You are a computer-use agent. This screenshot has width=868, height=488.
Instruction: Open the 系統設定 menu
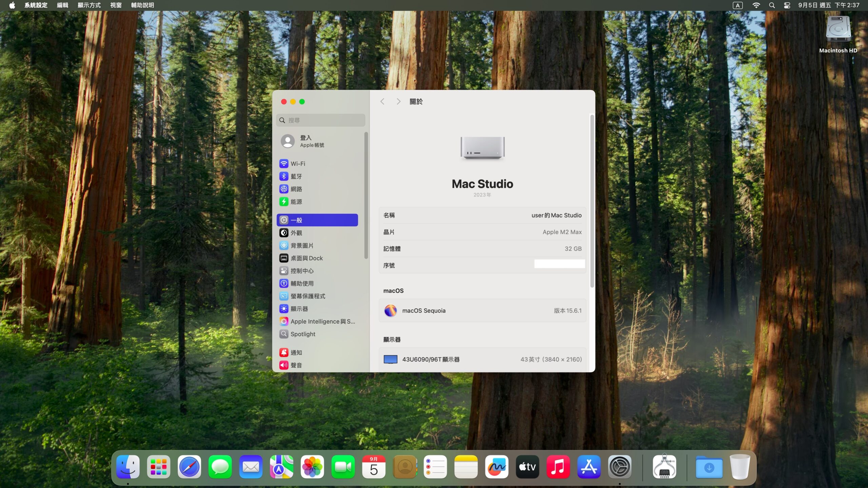coord(36,5)
